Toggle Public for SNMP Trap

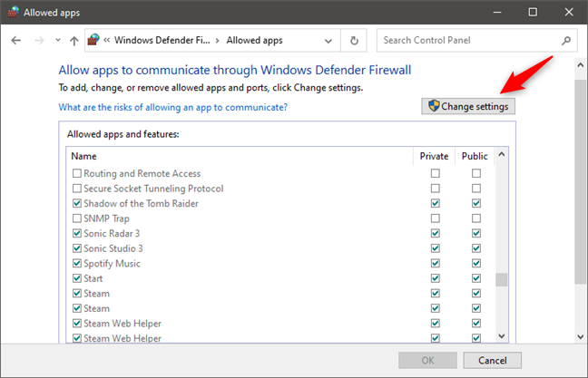pos(475,218)
